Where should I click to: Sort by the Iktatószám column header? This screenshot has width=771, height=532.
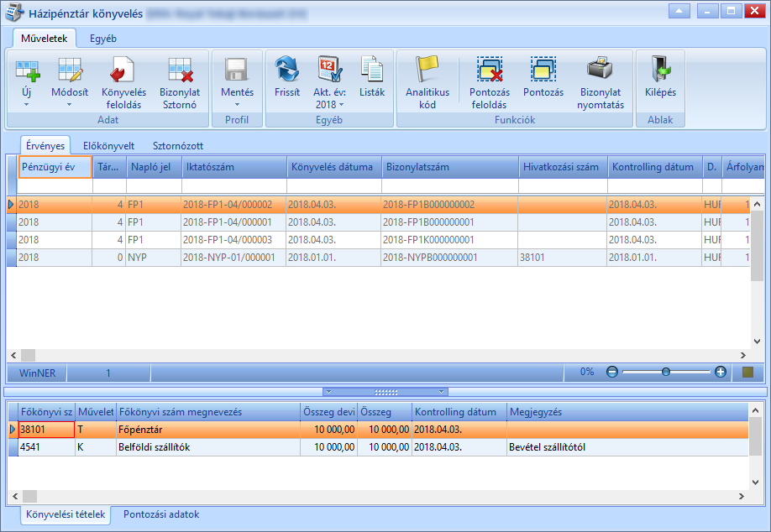(x=234, y=167)
